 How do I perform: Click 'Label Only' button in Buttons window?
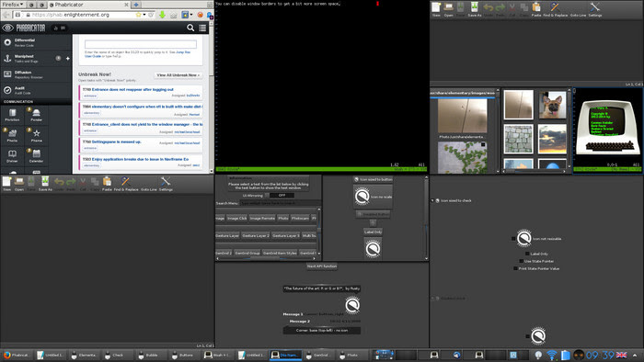click(x=373, y=232)
